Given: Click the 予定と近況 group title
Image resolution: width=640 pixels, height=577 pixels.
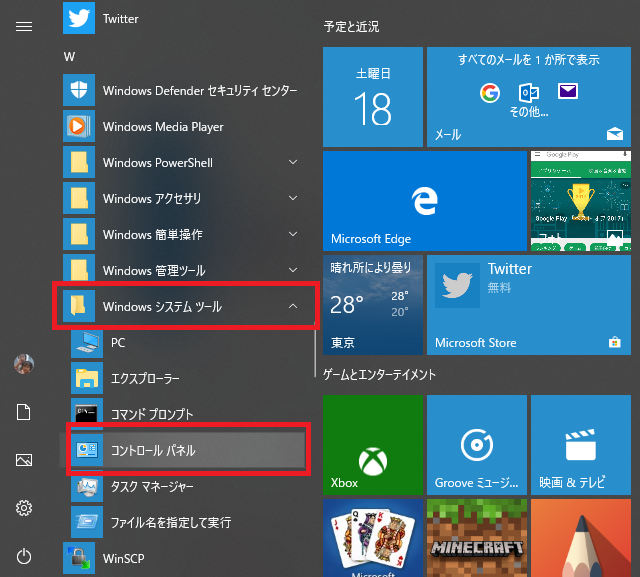Looking at the screenshot, I should click(x=351, y=27).
